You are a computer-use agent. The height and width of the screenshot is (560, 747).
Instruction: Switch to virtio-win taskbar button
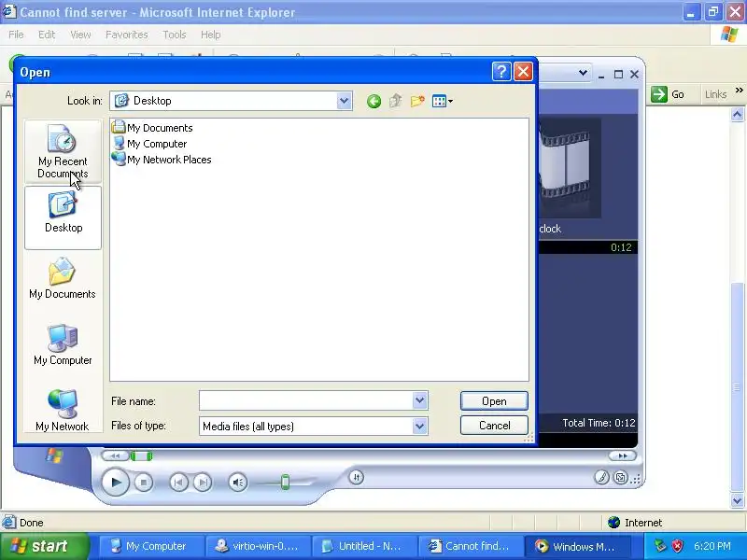tap(258, 546)
